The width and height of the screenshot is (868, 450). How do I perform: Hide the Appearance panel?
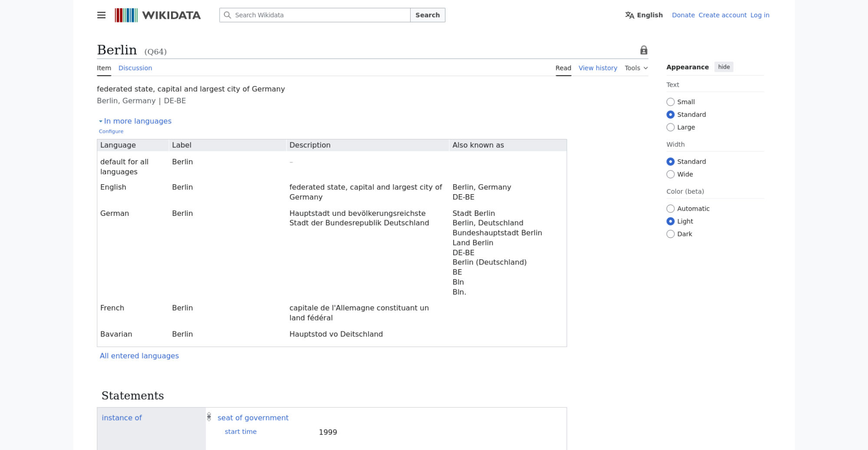point(723,67)
